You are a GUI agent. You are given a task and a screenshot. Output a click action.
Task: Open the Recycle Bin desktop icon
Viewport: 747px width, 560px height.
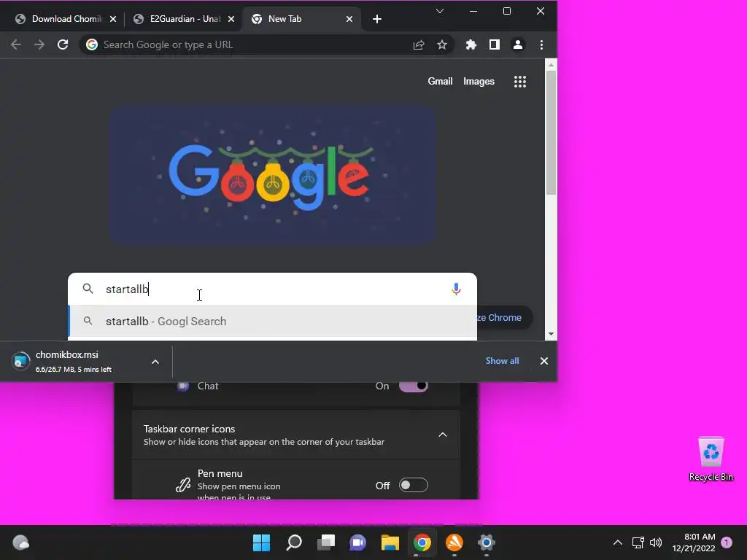711,459
